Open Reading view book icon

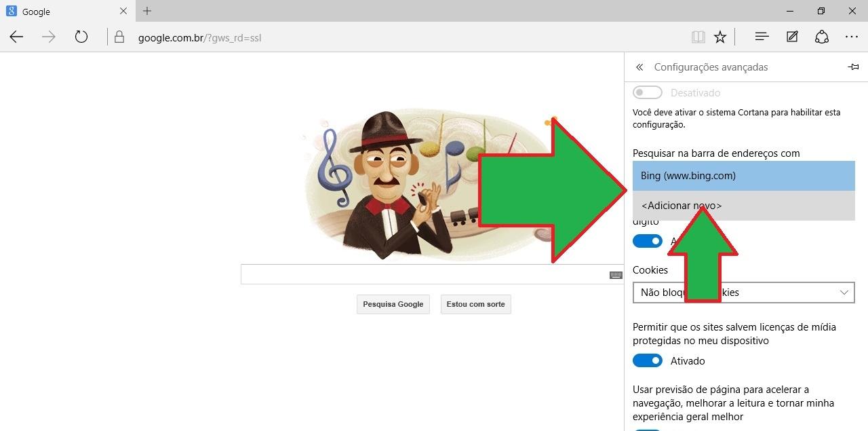click(698, 37)
